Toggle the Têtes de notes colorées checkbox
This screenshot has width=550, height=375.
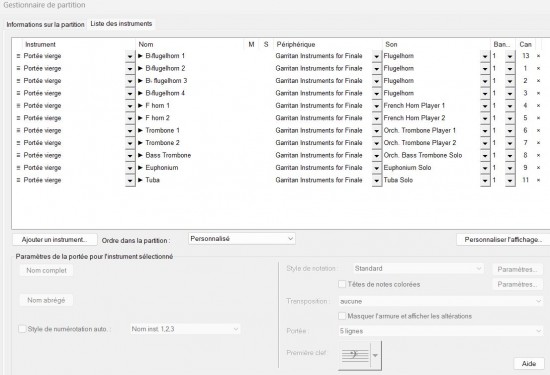point(342,284)
